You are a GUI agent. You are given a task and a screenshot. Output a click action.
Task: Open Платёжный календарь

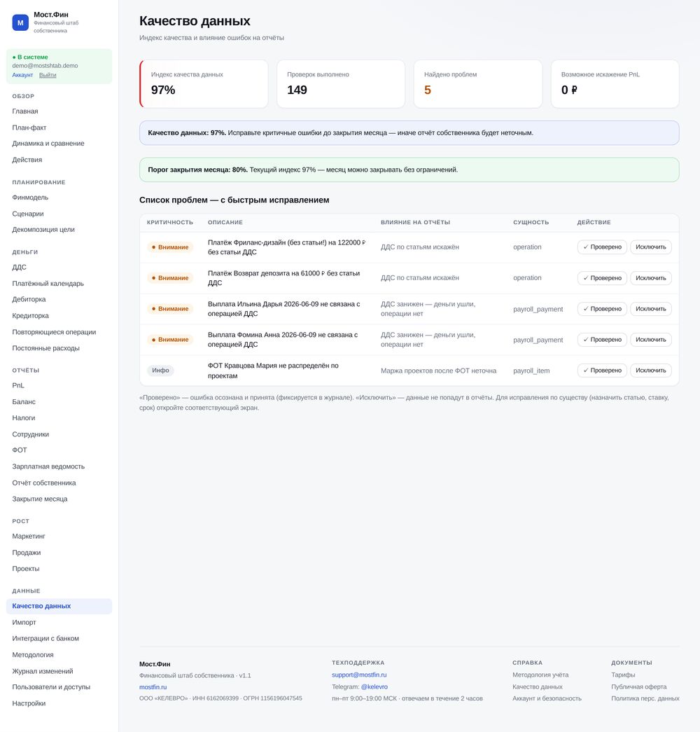(48, 284)
